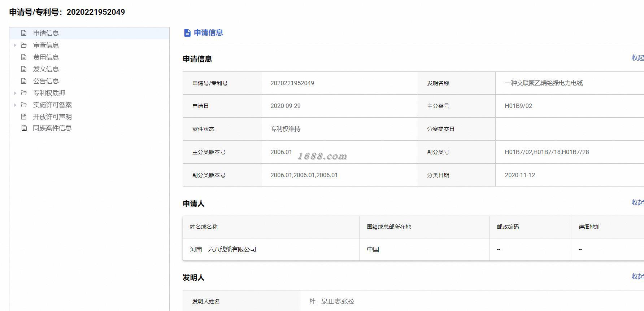Click the 发明人姓名 label cell
The image size is (644, 311).
[241, 301]
